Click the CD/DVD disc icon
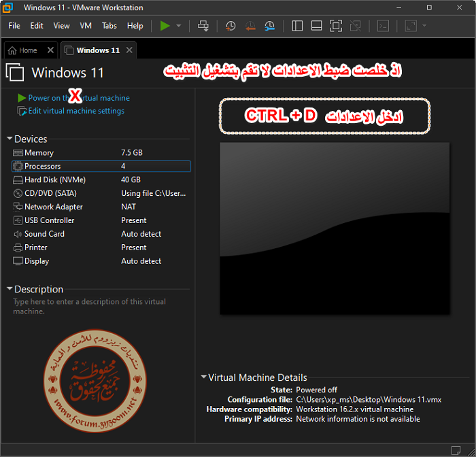The width and height of the screenshot is (476, 457). (18, 193)
